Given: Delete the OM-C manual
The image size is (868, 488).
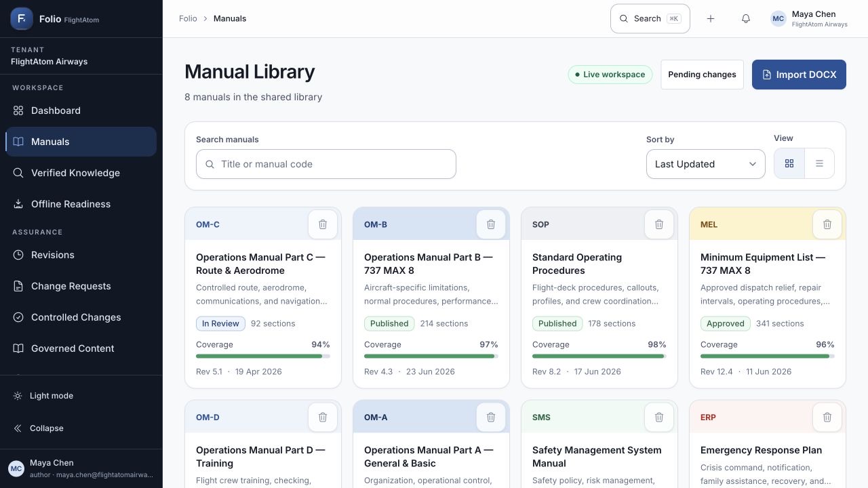Looking at the screenshot, I should pyautogui.click(x=323, y=224).
